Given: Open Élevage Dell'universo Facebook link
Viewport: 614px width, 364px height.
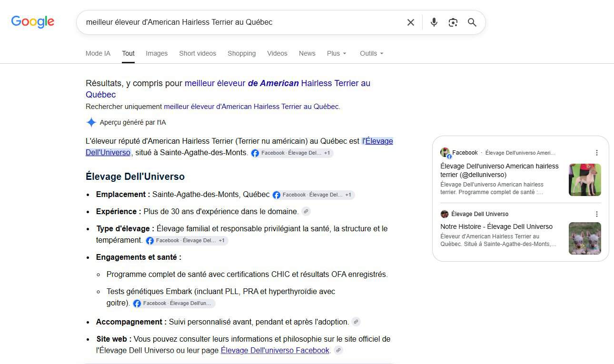Looking at the screenshot, I should (275, 350).
